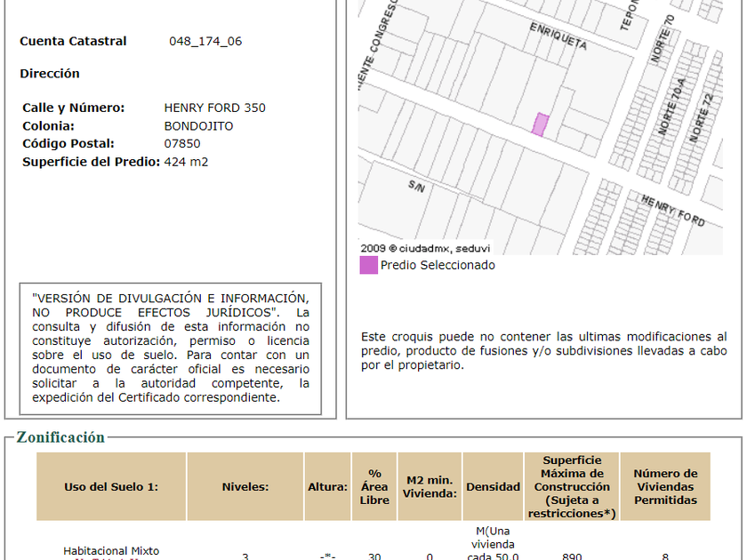Click the Zonificación section heading

click(60, 437)
